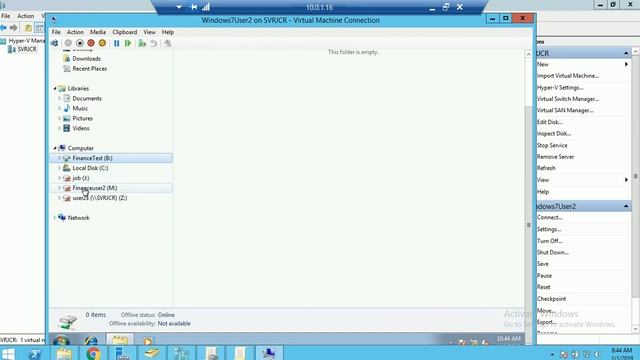This screenshot has width=640, height=360.
Task: Open Chrome from the host taskbar
Action: 93,353
